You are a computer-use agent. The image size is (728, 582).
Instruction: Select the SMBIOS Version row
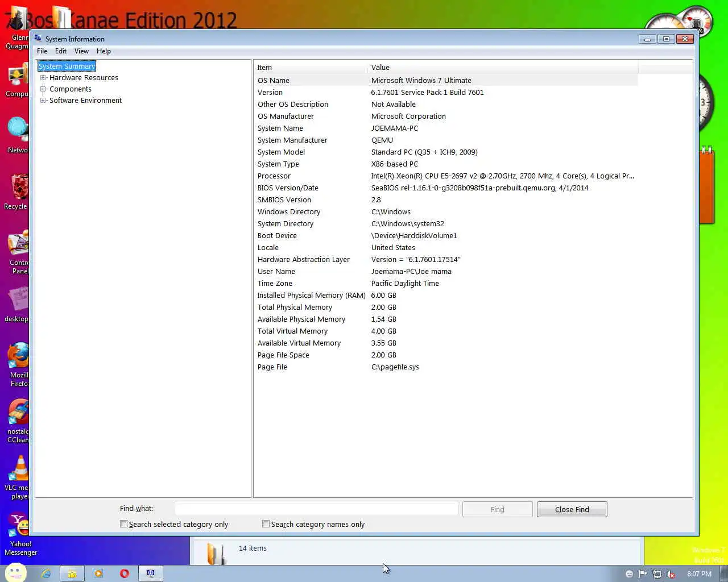tap(446, 199)
